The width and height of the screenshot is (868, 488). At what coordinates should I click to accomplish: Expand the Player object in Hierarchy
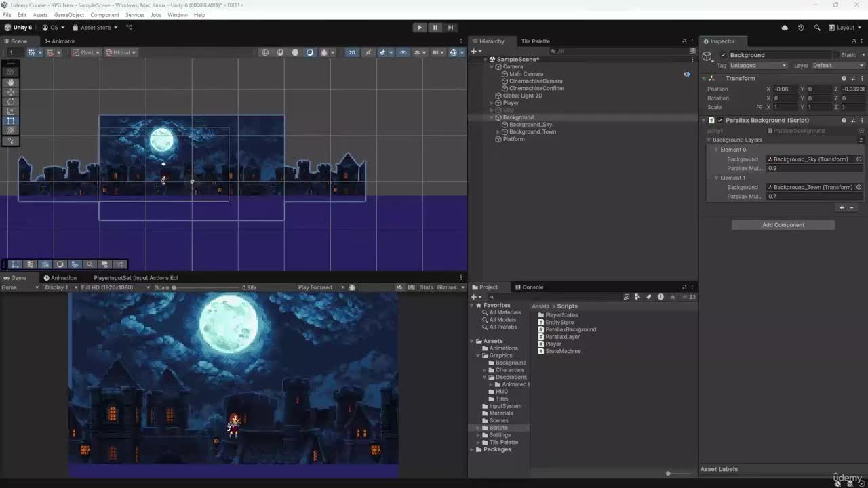point(492,103)
